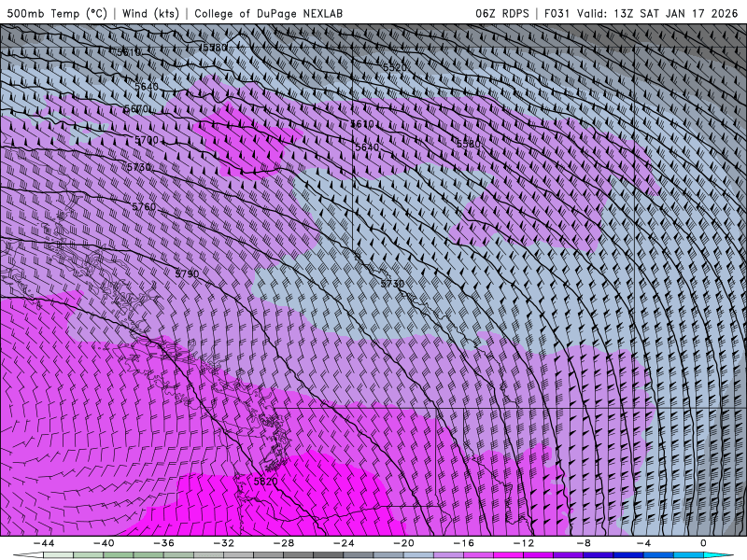Click the 5700 height contour label

[x=146, y=140]
